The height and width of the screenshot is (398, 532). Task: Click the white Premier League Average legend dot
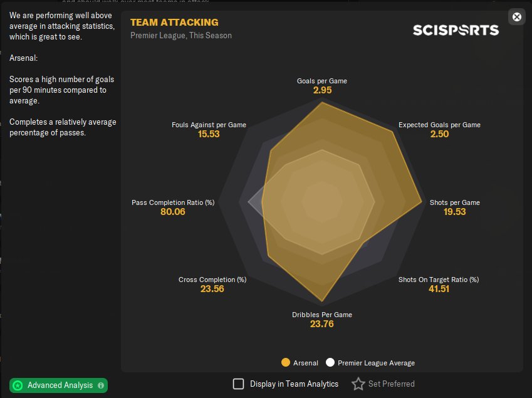[330, 362]
